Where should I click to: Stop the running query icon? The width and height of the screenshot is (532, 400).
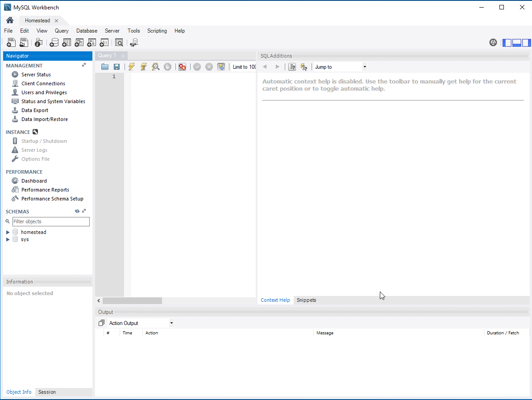[x=168, y=67]
